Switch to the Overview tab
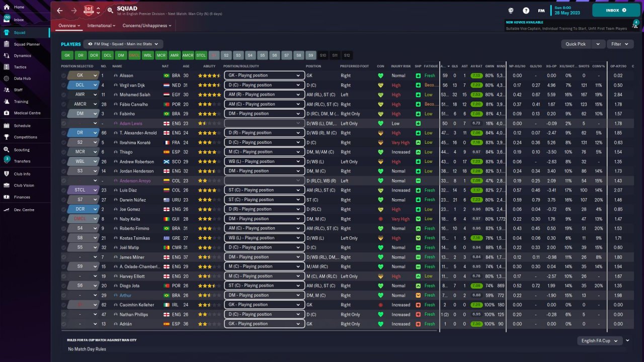The width and height of the screenshot is (644, 362). tap(69, 26)
